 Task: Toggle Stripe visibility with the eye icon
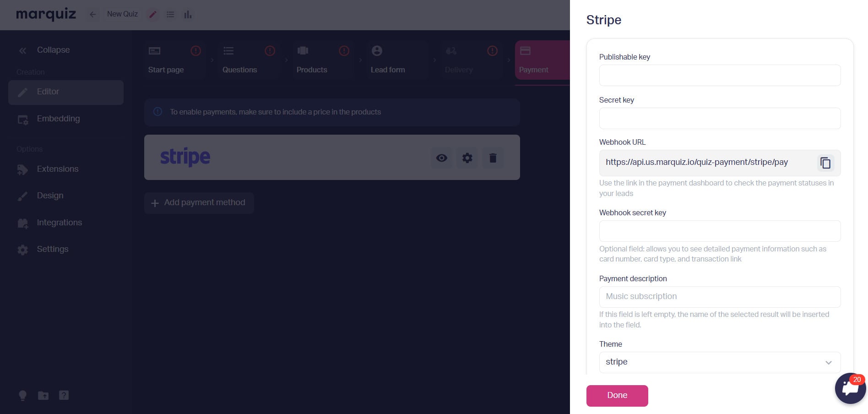442,158
